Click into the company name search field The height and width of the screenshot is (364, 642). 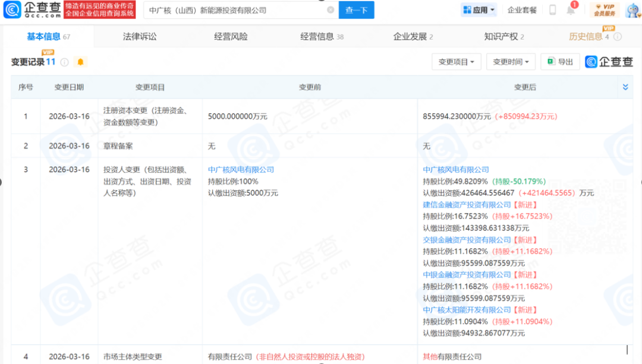tap(235, 10)
